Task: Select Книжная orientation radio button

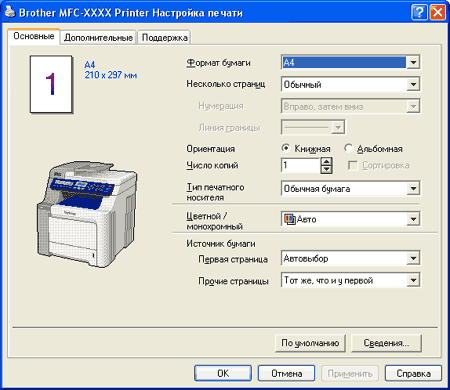Action: pos(285,148)
